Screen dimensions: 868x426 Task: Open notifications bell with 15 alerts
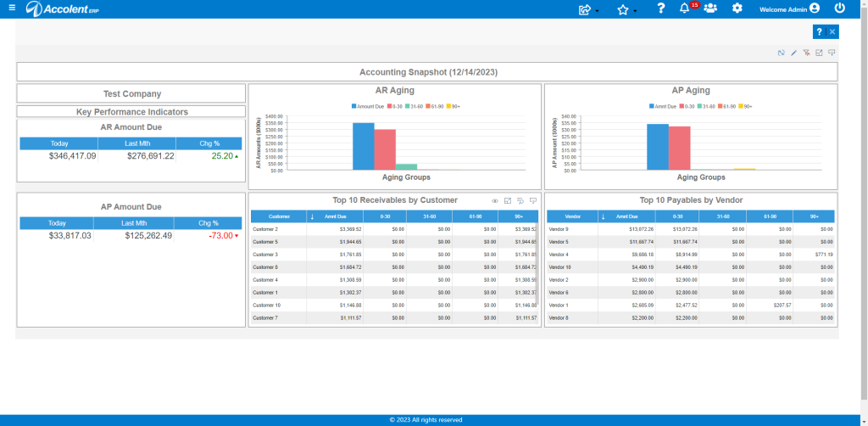pos(685,8)
